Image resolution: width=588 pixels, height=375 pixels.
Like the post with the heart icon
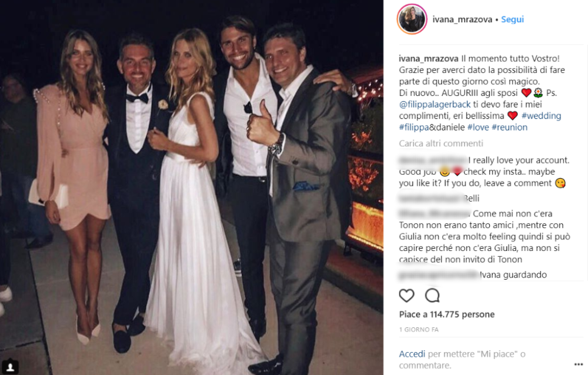(x=406, y=296)
